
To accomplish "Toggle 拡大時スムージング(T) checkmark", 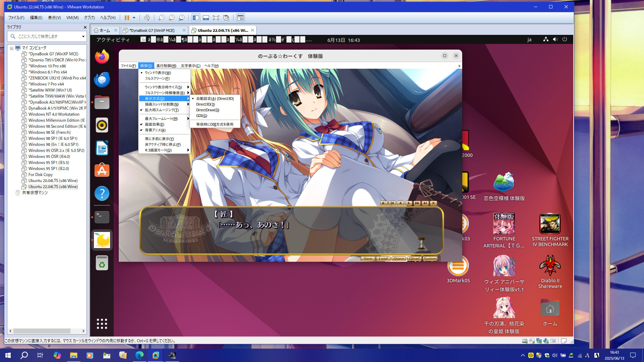I will (x=164, y=110).
